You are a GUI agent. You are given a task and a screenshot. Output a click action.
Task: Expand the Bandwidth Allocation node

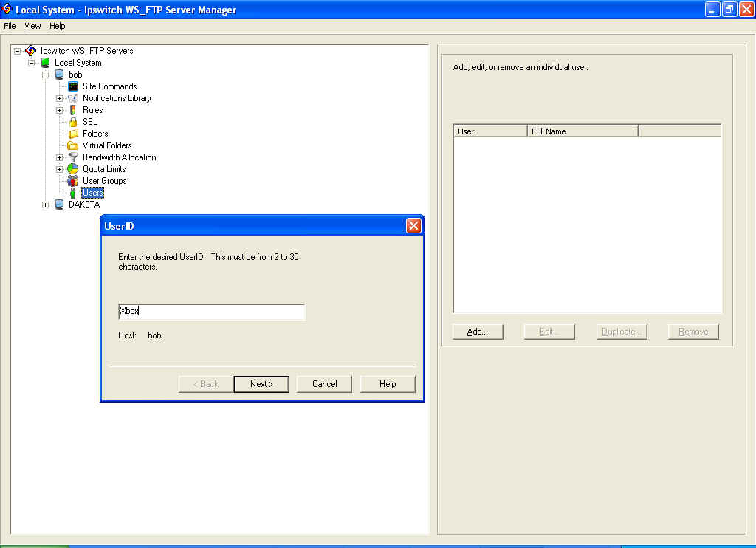tap(59, 157)
